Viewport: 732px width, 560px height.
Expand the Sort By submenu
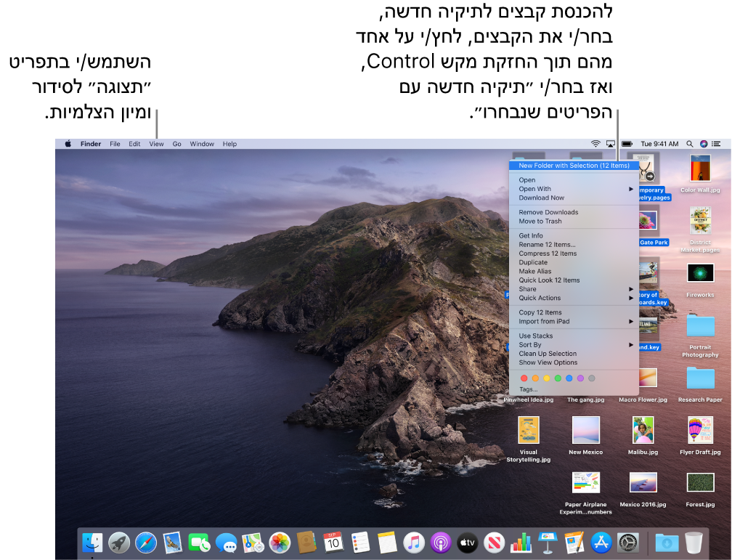coord(574,345)
